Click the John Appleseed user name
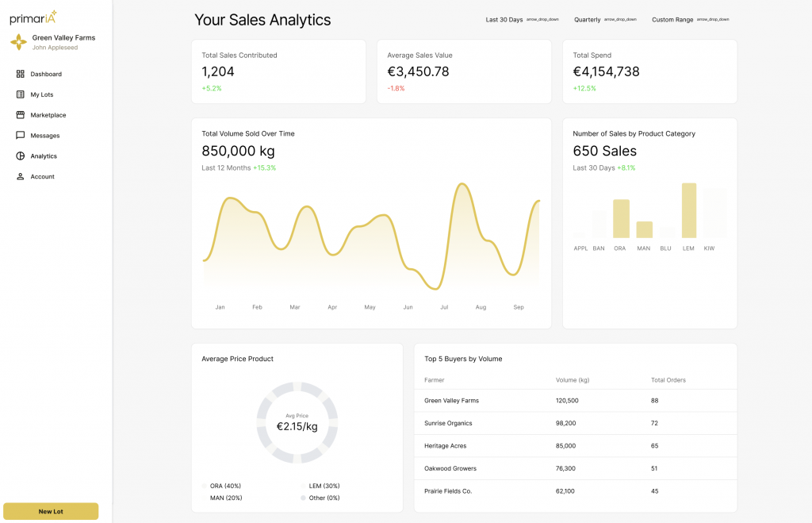This screenshot has width=812, height=523. pyautogui.click(x=55, y=48)
